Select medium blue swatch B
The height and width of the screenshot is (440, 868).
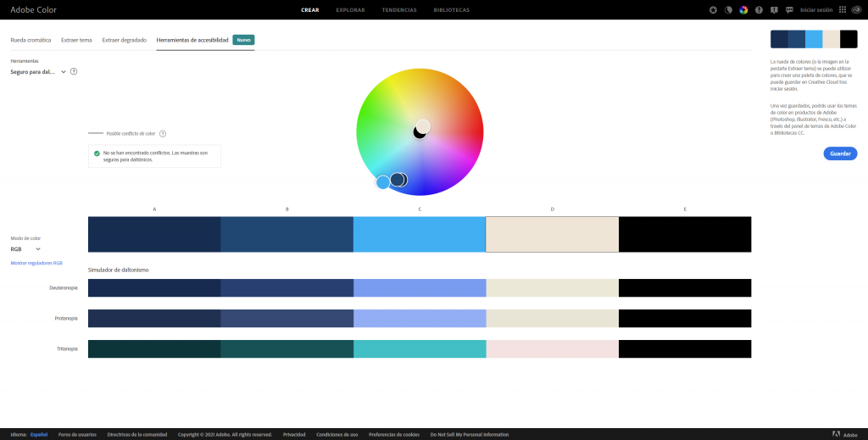(x=287, y=234)
